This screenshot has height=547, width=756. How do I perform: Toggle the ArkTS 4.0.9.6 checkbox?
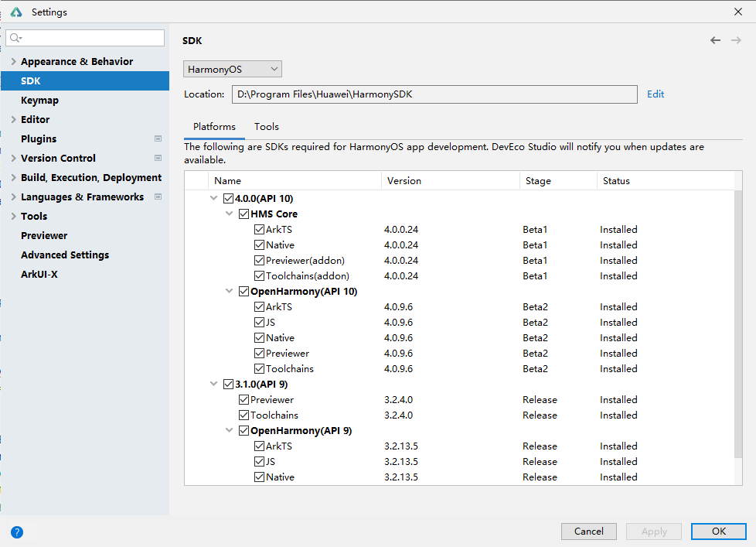point(260,307)
